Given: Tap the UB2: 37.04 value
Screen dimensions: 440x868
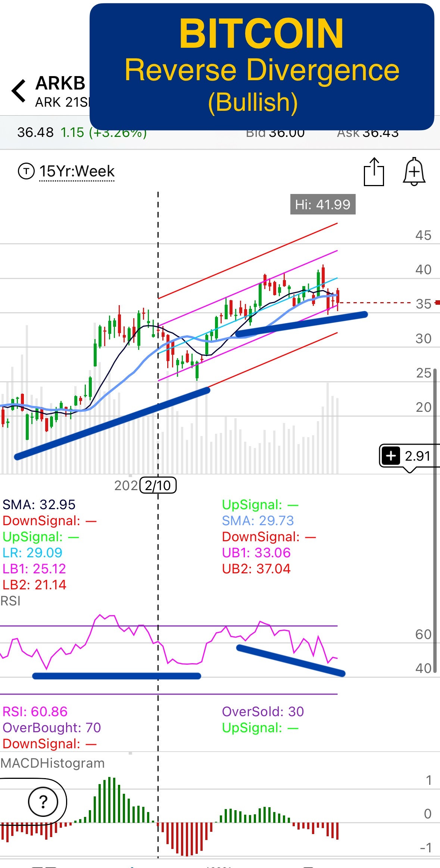Looking at the screenshot, I should coord(256,569).
